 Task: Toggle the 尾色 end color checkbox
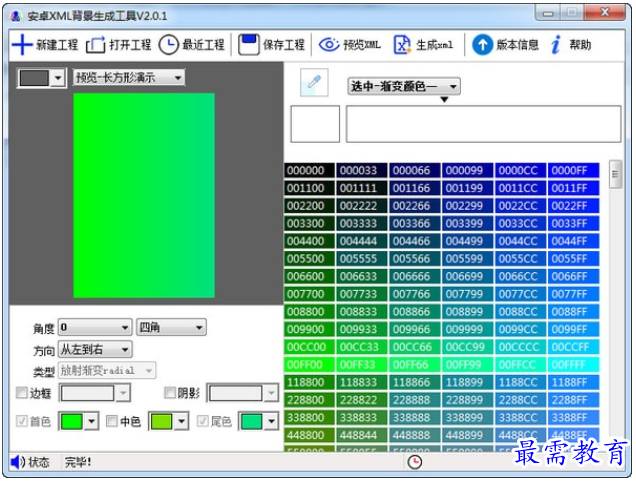click(x=202, y=421)
